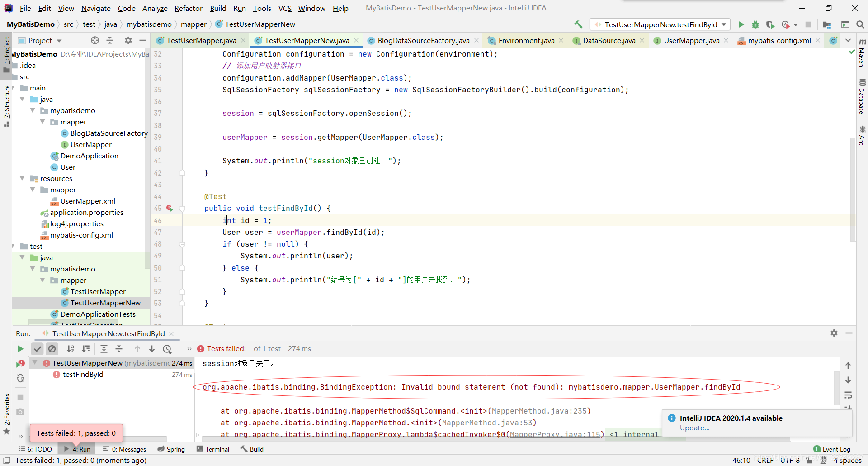The width and height of the screenshot is (868, 466).
Task: Toggle the 1: Project side tab
Action: (6, 54)
